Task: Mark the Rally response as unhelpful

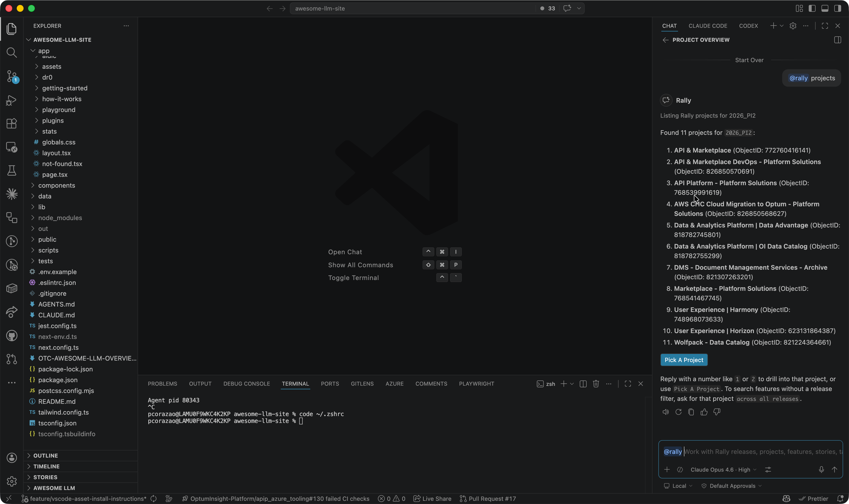Action: 717,412
